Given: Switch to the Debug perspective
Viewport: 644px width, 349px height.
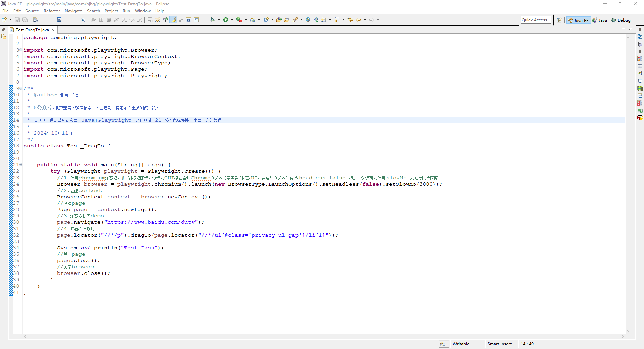Looking at the screenshot, I should pyautogui.click(x=621, y=20).
